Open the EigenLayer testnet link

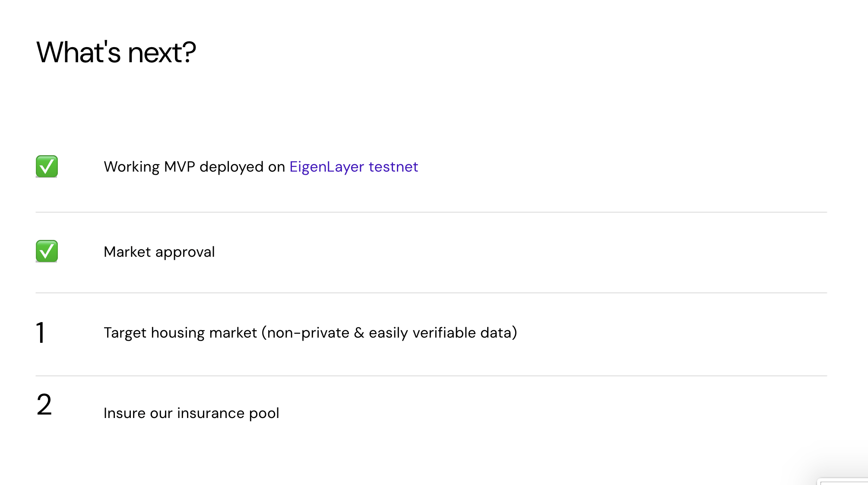point(353,167)
